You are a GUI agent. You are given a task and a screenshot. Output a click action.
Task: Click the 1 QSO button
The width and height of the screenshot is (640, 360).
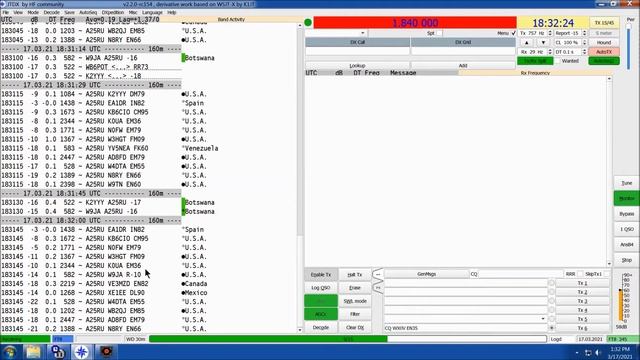point(626,229)
